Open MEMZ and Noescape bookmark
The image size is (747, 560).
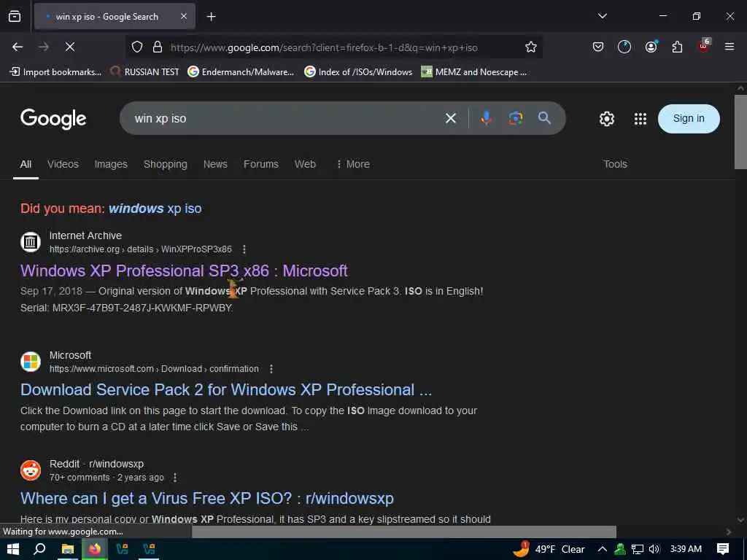pyautogui.click(x=474, y=72)
